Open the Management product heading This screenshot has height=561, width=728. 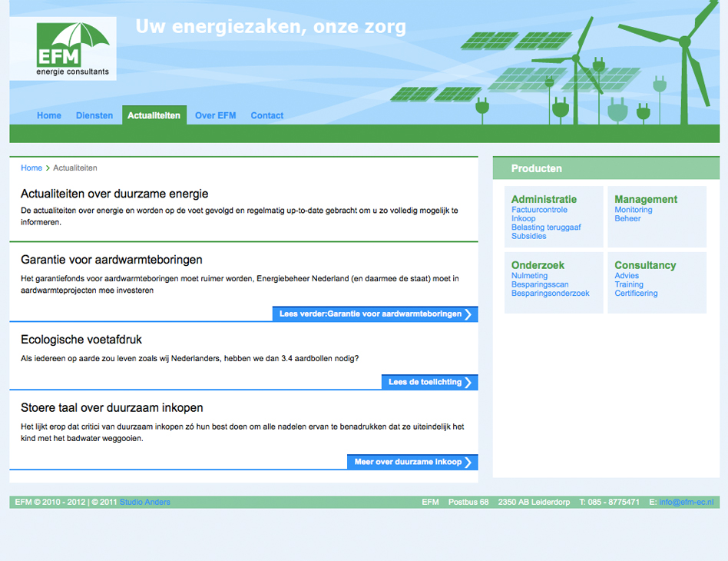(646, 199)
